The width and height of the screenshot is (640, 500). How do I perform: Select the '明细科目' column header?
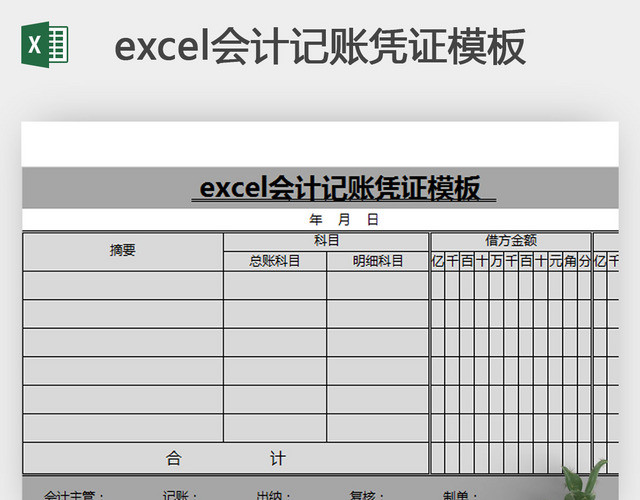pos(378,261)
